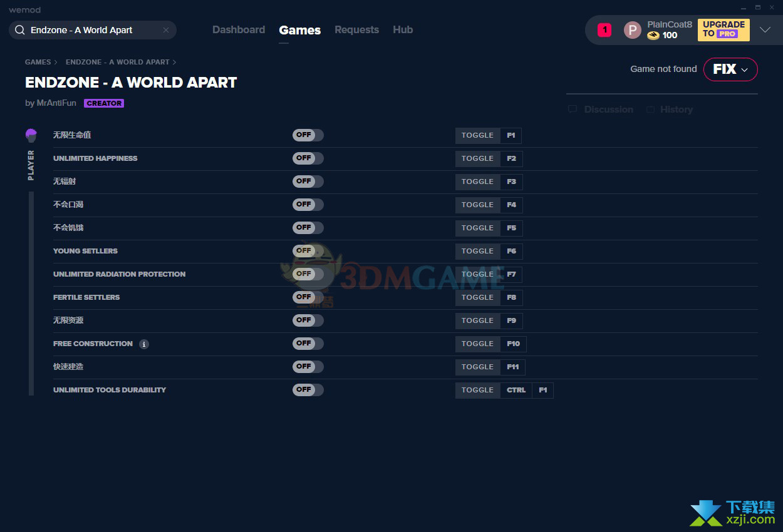
Task: Change the F5 hotkey key box
Action: click(511, 228)
